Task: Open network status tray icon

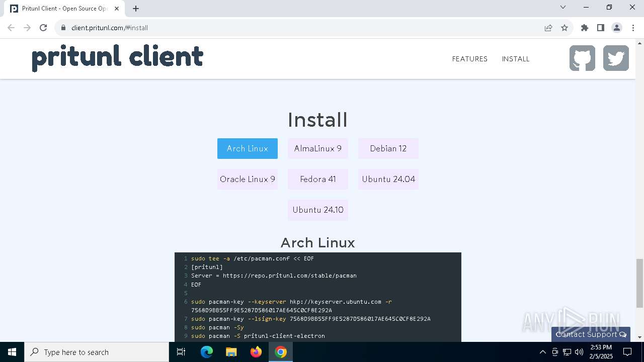Action: pos(567,352)
